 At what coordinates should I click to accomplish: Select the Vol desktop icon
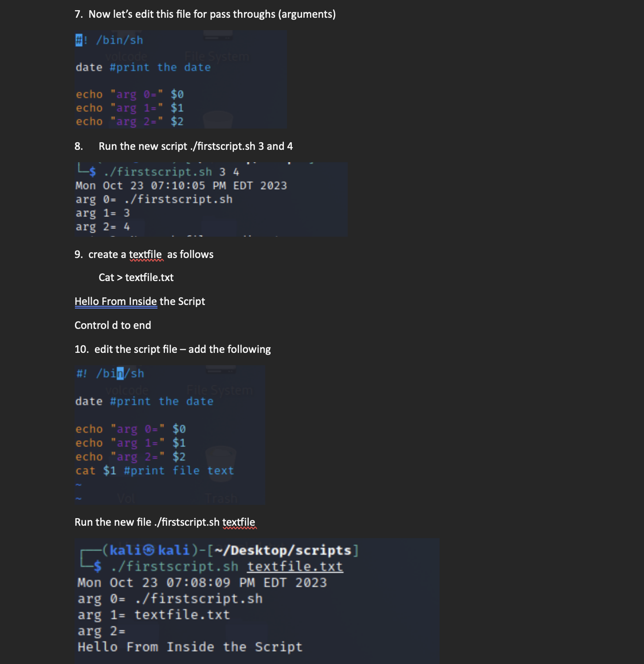pyautogui.click(x=126, y=498)
